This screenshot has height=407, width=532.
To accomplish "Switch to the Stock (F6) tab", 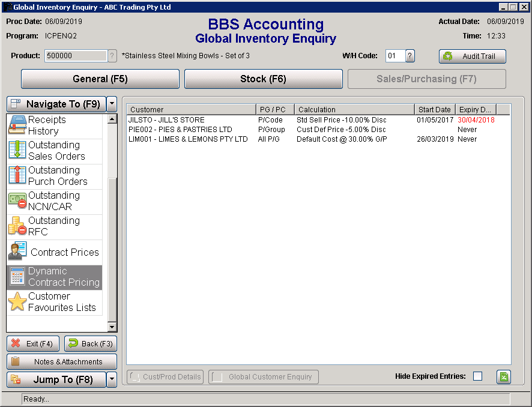I will pos(263,79).
